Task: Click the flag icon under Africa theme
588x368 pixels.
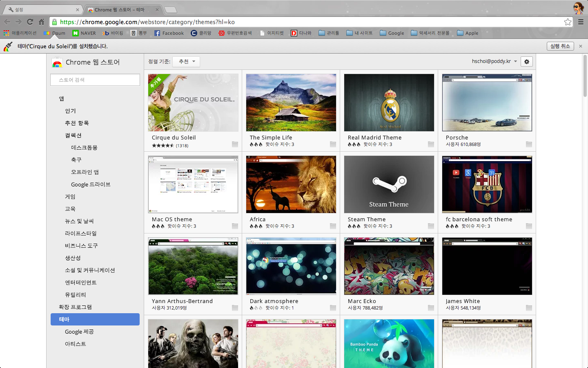Action: tap(333, 226)
